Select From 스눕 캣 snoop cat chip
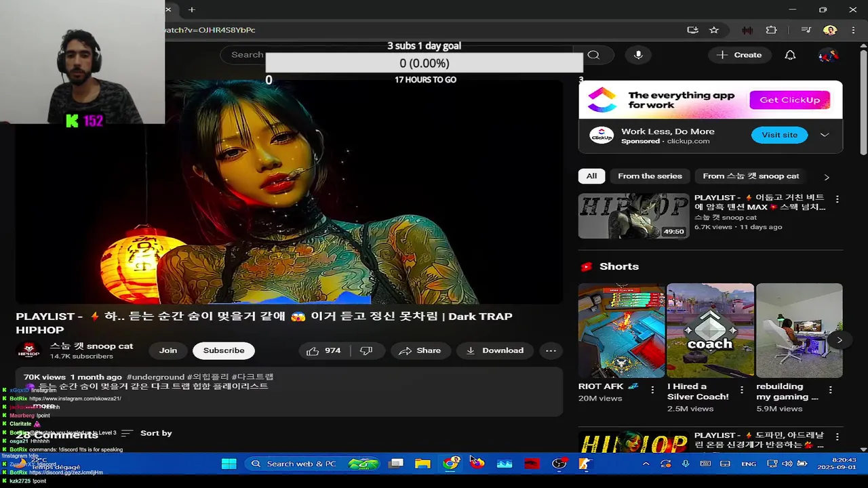868x488 pixels. point(751,176)
